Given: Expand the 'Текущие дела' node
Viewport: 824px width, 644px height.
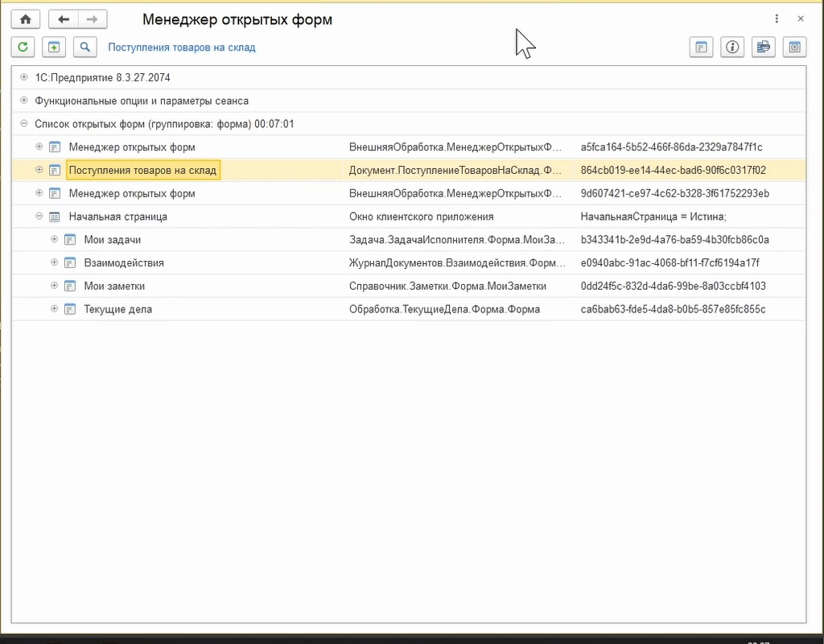Looking at the screenshot, I should pyautogui.click(x=54, y=308).
